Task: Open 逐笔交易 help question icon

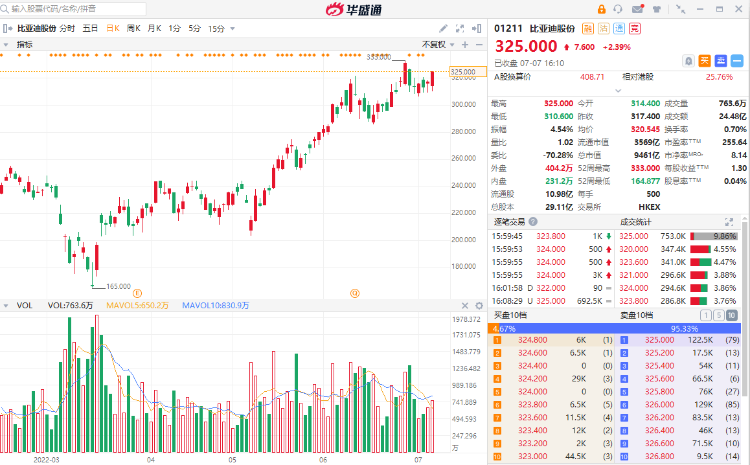Action: tap(533, 221)
